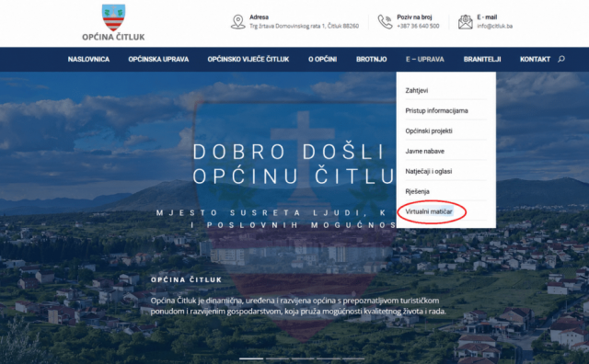589x364 pixels.
Task: Select Pristup informacijama in dropdown
Action: click(436, 110)
